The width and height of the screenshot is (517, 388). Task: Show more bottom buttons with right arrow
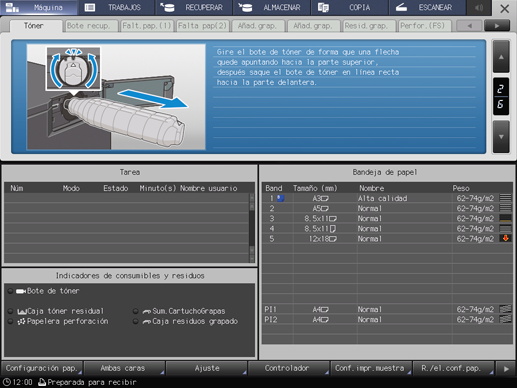pos(506,369)
